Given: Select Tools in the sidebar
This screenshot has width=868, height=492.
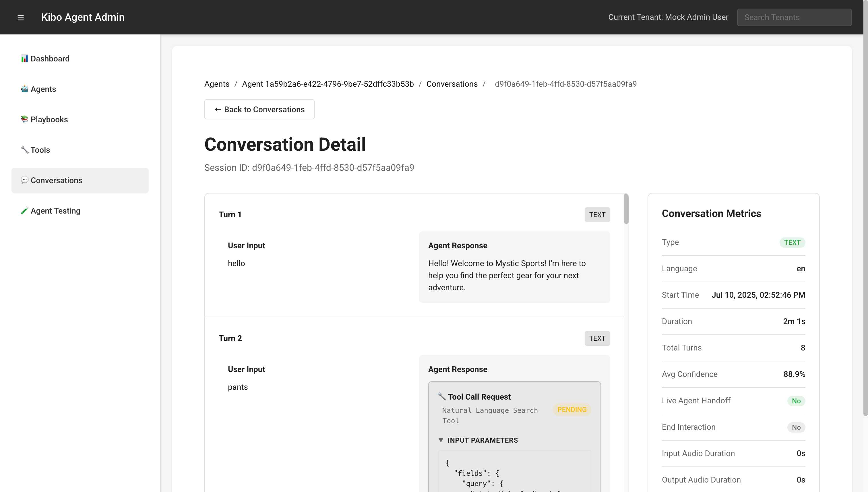Looking at the screenshot, I should pyautogui.click(x=80, y=150).
